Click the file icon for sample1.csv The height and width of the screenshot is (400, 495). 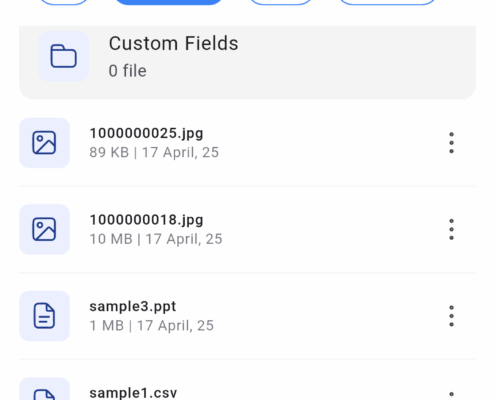[x=44, y=389]
